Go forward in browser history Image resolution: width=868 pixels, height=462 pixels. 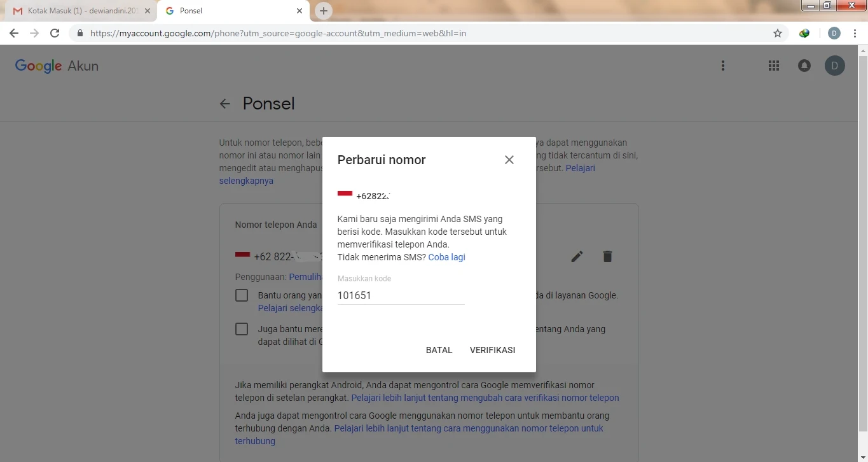34,33
